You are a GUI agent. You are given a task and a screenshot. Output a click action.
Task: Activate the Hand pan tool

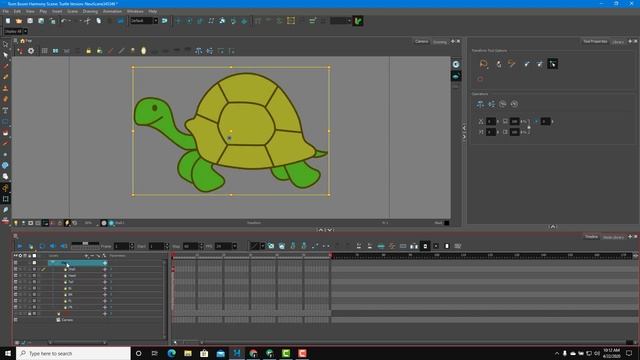(5, 176)
